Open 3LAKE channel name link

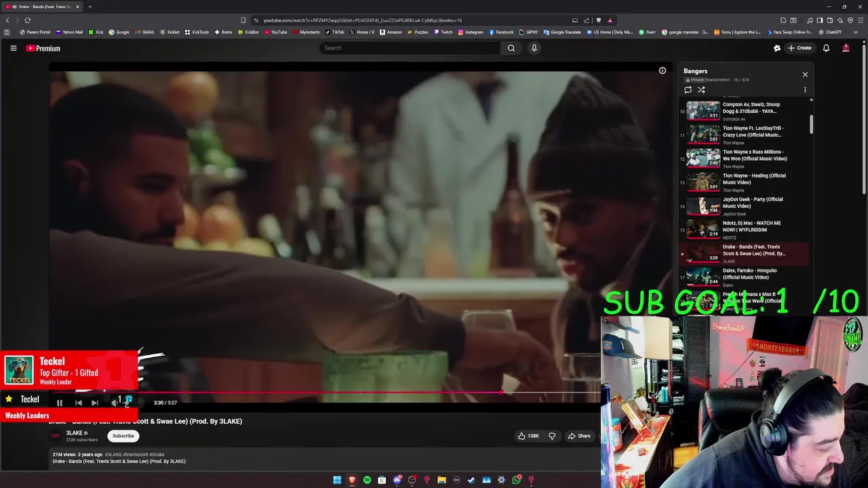coord(74,433)
